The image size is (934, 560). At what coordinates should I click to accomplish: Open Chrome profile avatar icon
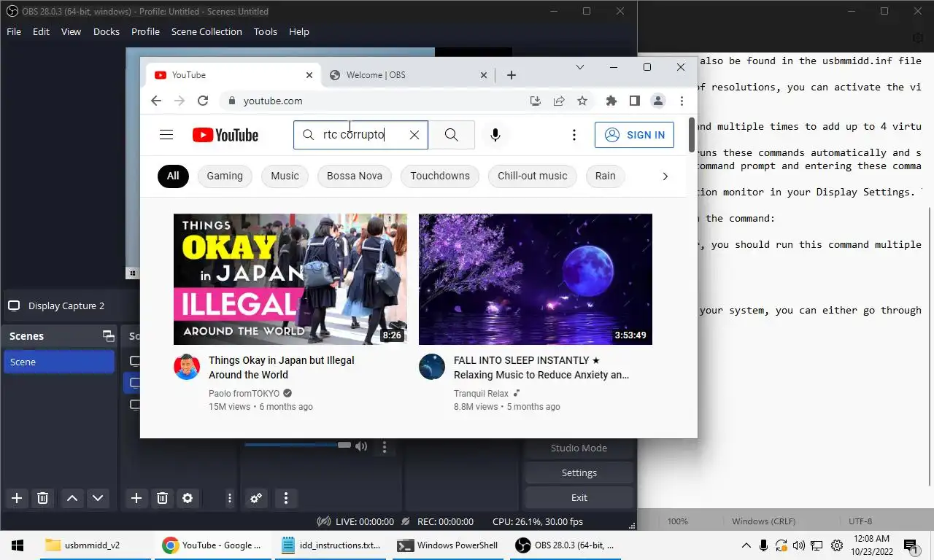pyautogui.click(x=658, y=101)
